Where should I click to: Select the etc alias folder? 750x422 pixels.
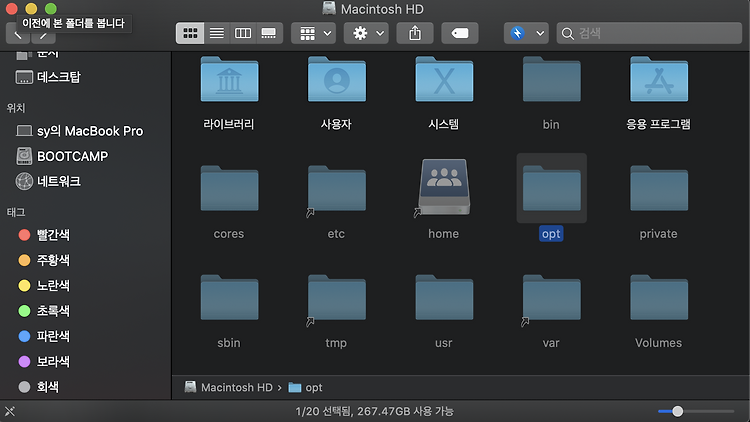[x=337, y=189]
